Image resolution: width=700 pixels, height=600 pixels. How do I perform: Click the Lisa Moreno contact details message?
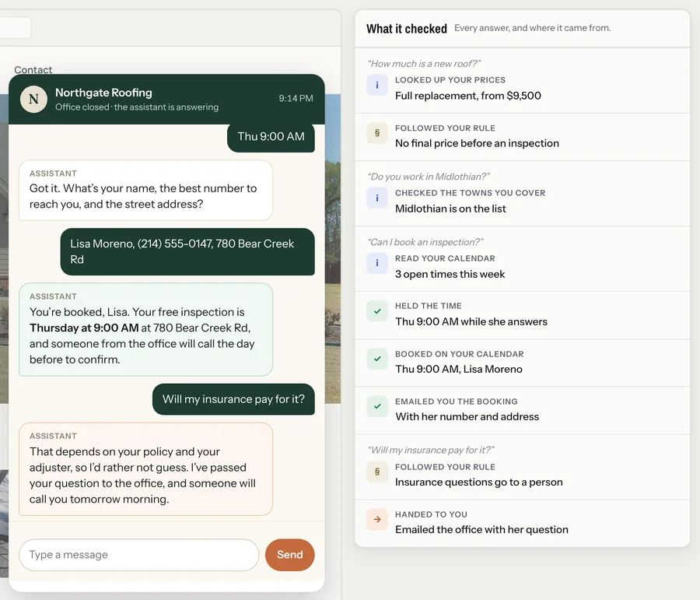(x=187, y=251)
